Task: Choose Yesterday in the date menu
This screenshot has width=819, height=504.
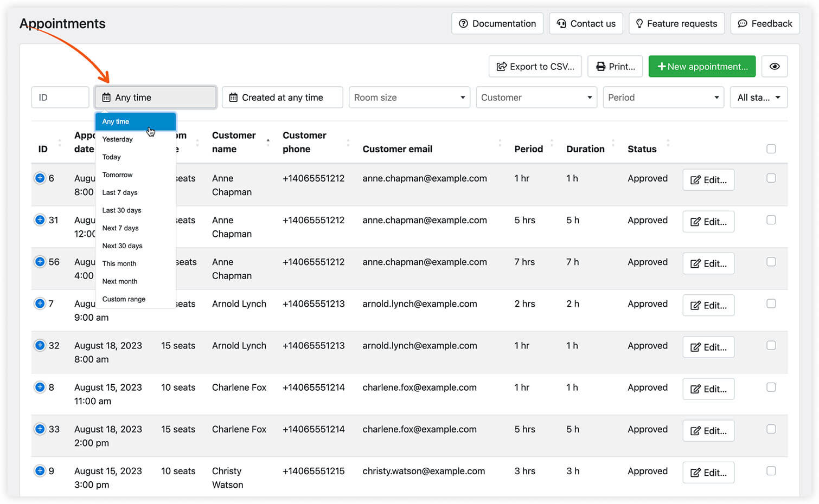Action: [x=136, y=139]
